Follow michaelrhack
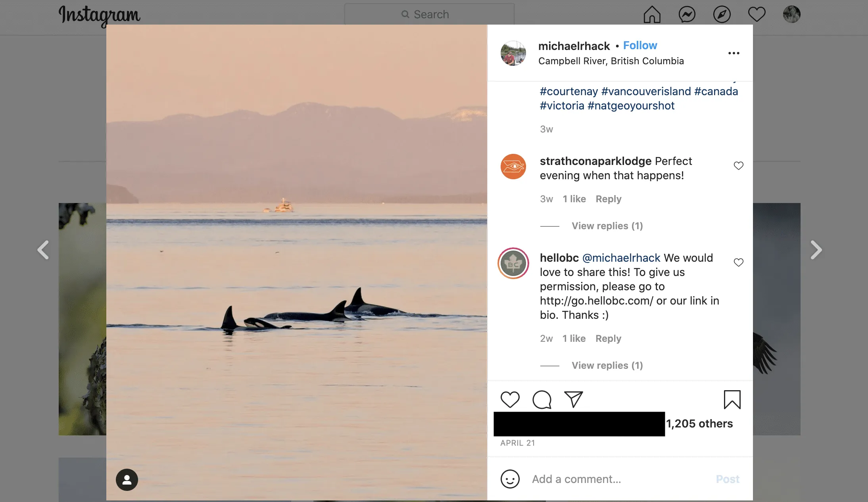Image resolution: width=868 pixels, height=502 pixels. 640,46
